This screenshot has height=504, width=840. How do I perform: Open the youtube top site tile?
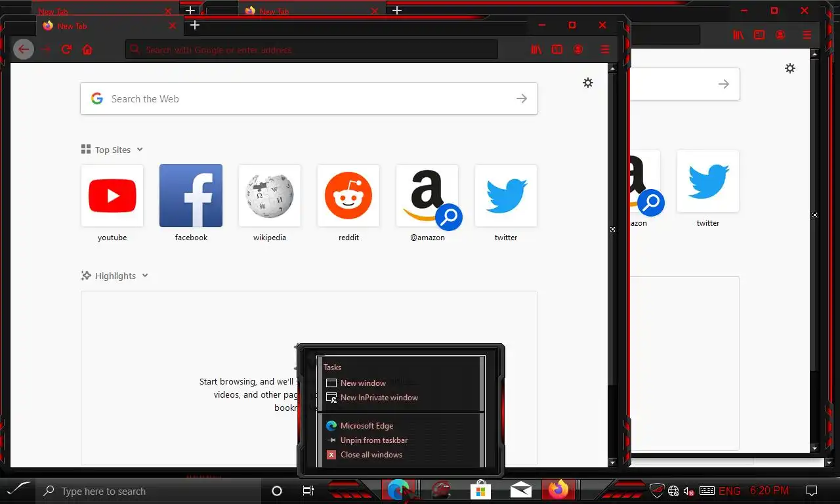(112, 196)
